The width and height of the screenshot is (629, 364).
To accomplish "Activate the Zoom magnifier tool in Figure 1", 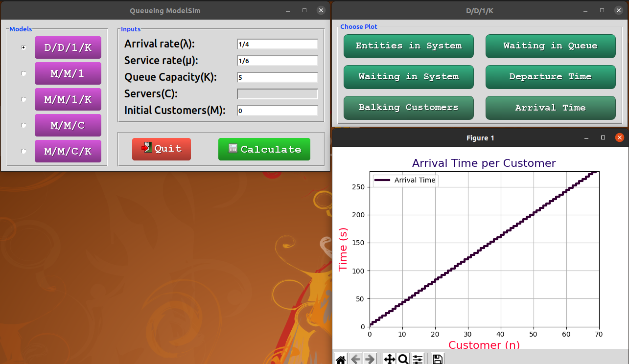I will [403, 359].
